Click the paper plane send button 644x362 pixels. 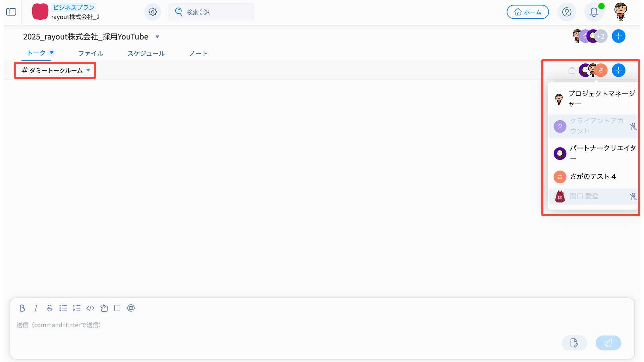click(608, 343)
